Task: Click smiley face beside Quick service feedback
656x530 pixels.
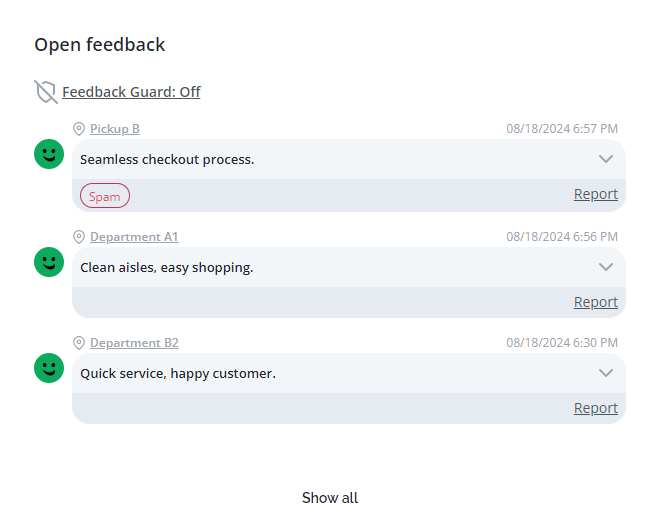Action: (x=49, y=368)
